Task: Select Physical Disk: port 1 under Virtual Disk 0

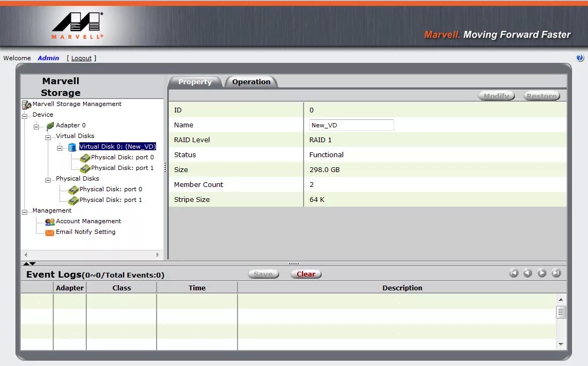Action: [123, 168]
